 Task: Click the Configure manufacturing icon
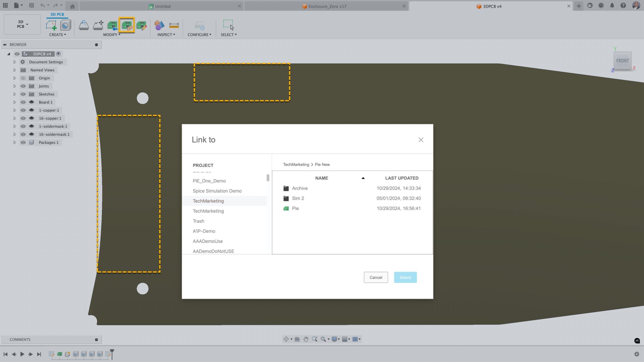click(x=200, y=25)
